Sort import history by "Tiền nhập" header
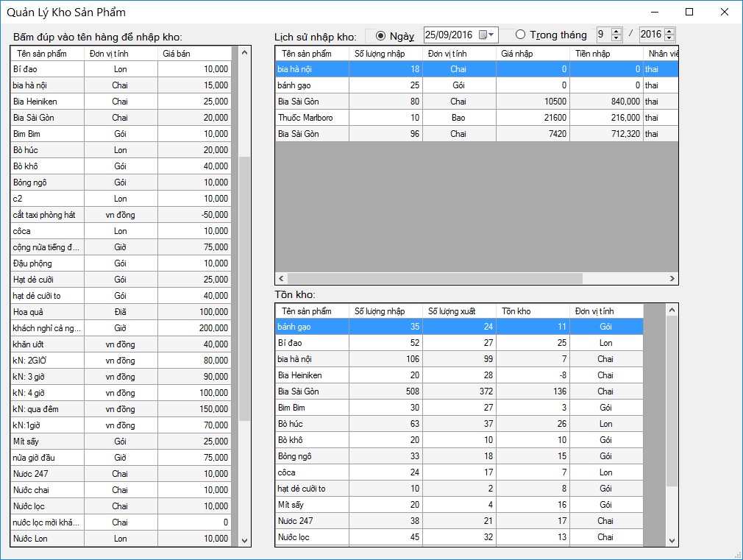Viewport: 743px width, 560px height. point(606,54)
